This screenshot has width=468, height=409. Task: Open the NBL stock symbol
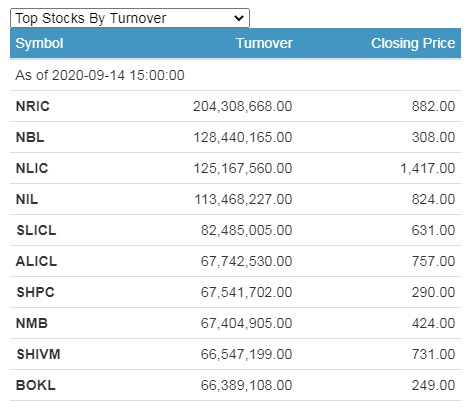point(30,137)
